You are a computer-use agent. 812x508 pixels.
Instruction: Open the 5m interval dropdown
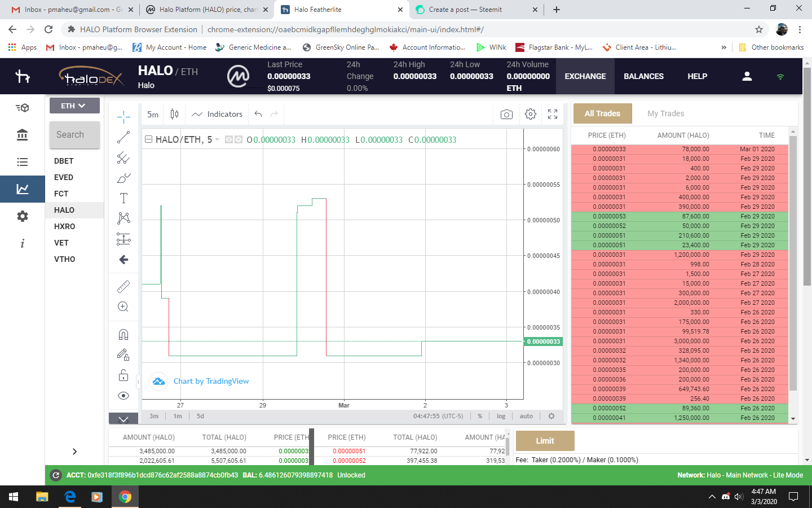tap(153, 114)
